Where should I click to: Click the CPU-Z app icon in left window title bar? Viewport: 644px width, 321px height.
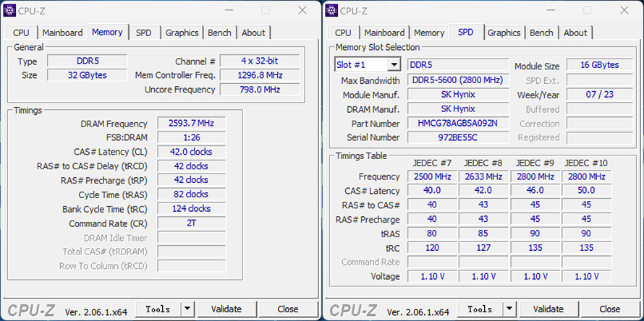tap(9, 10)
